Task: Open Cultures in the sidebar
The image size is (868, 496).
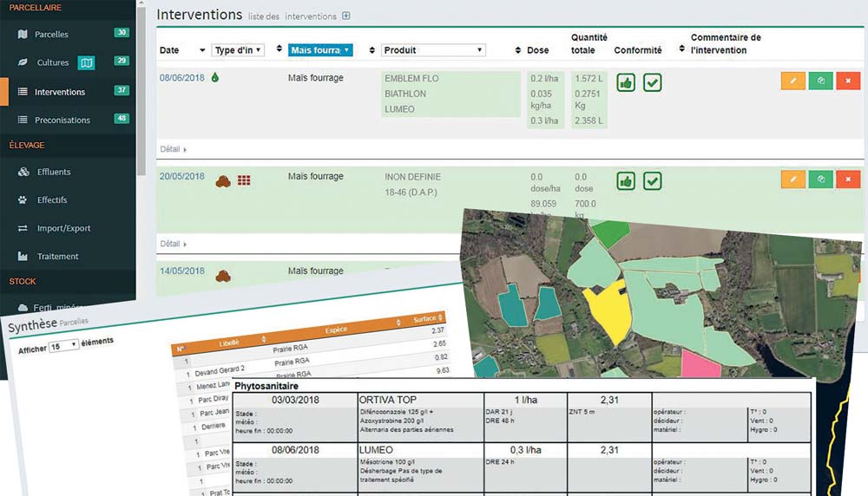Action: tap(53, 62)
